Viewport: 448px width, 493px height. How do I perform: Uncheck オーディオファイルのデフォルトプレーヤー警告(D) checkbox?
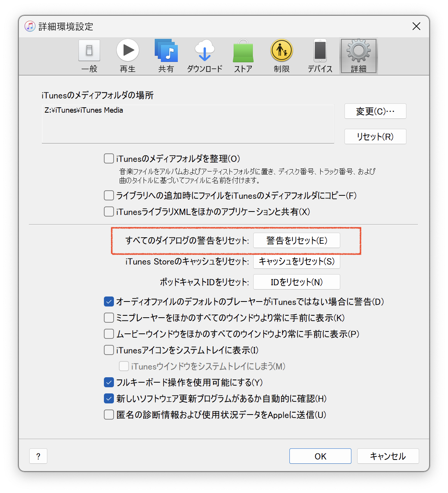point(109,301)
